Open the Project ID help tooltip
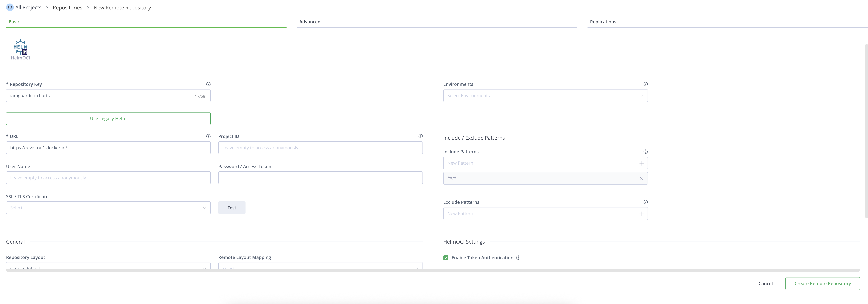Image resolution: width=868 pixels, height=304 pixels. (x=420, y=136)
